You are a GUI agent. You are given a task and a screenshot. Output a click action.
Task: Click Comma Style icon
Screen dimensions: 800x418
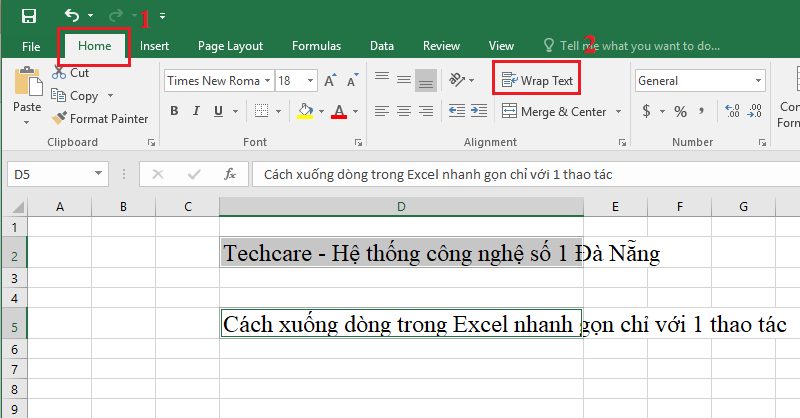(x=702, y=111)
